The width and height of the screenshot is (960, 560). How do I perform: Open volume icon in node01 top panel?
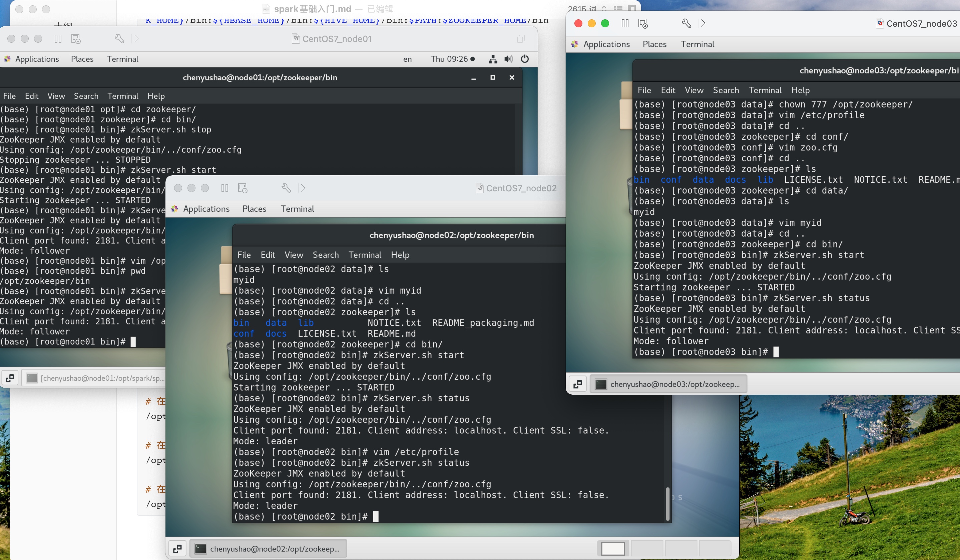point(509,59)
